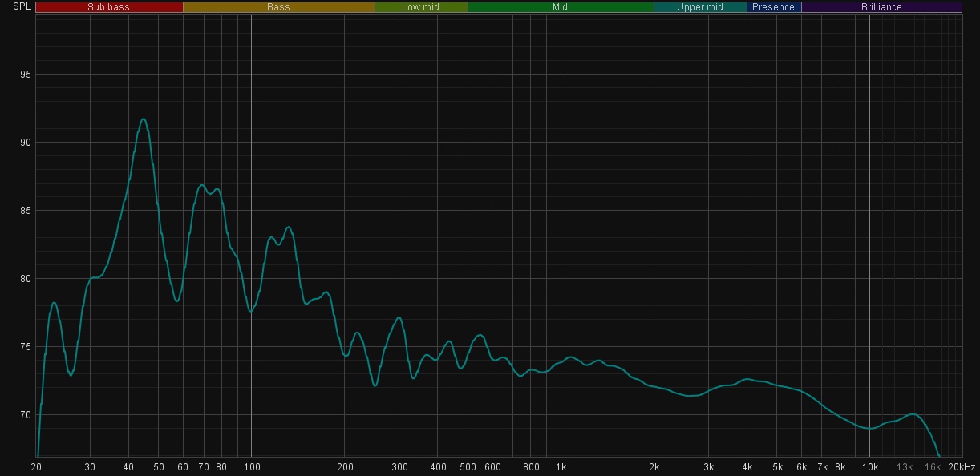
Task: Click the Sub bass band label
Action: click(x=108, y=7)
